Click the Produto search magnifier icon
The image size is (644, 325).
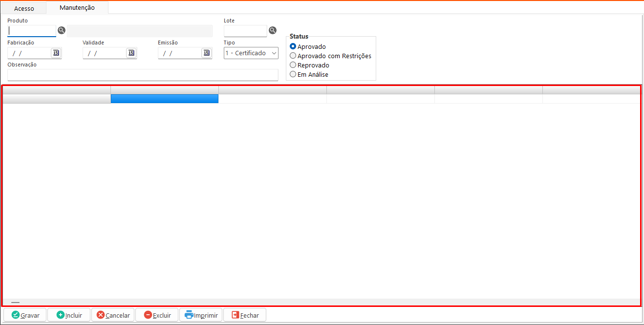click(62, 30)
